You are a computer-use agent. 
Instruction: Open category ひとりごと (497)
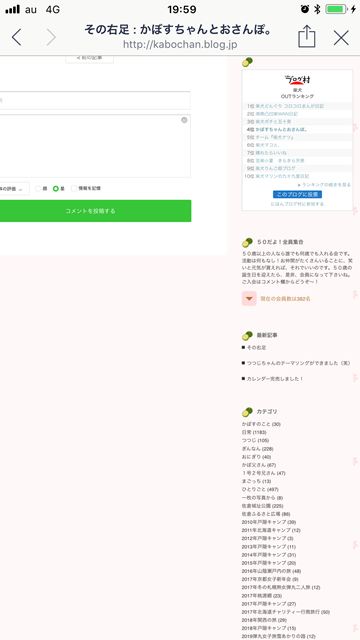click(260, 489)
